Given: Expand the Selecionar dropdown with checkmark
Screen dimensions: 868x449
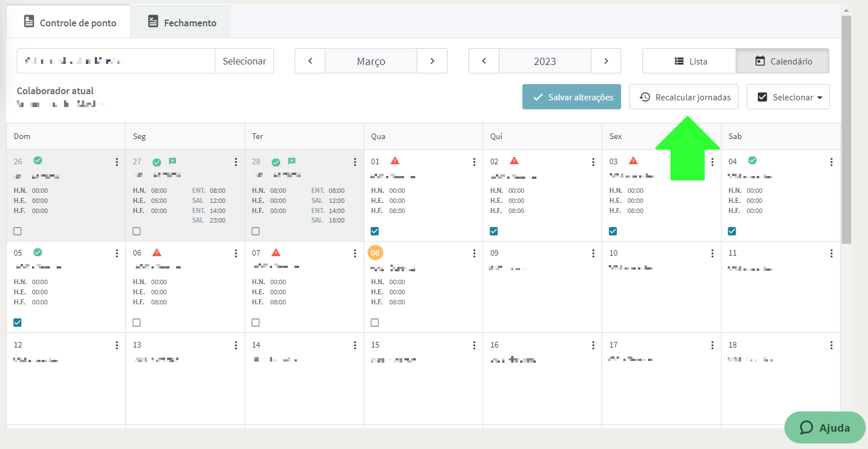Looking at the screenshot, I should click(x=788, y=97).
